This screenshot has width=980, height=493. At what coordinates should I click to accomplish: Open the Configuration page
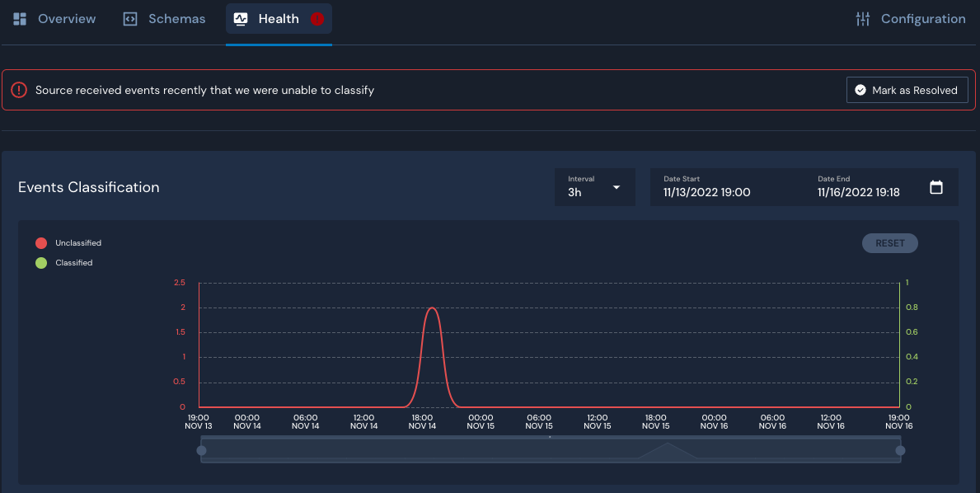tap(922, 19)
